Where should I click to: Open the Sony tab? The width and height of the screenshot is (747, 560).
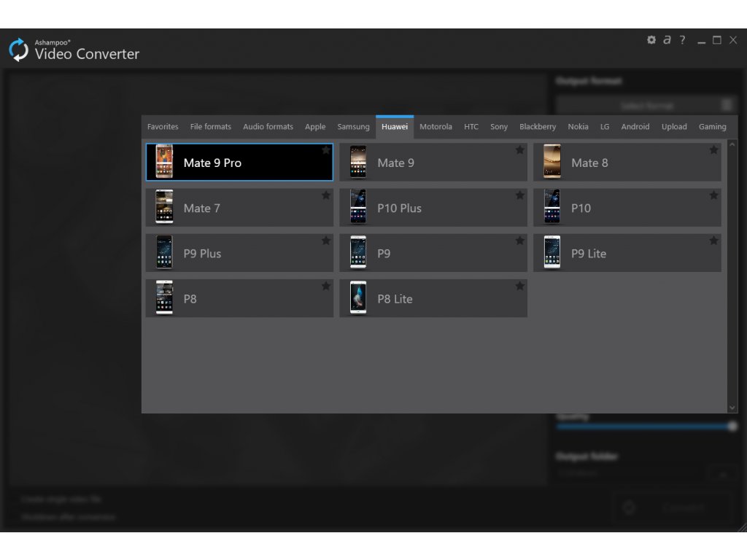[x=499, y=127]
